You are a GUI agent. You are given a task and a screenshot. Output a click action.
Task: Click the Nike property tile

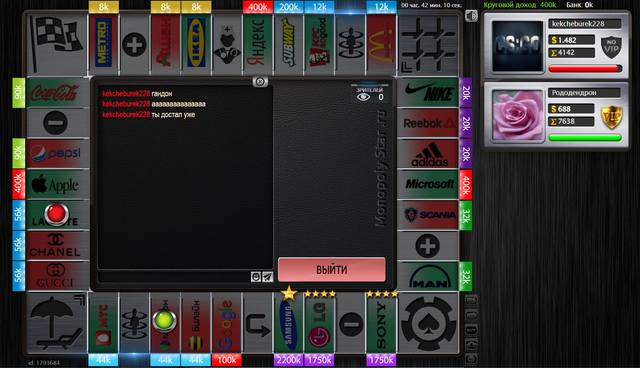[428, 93]
